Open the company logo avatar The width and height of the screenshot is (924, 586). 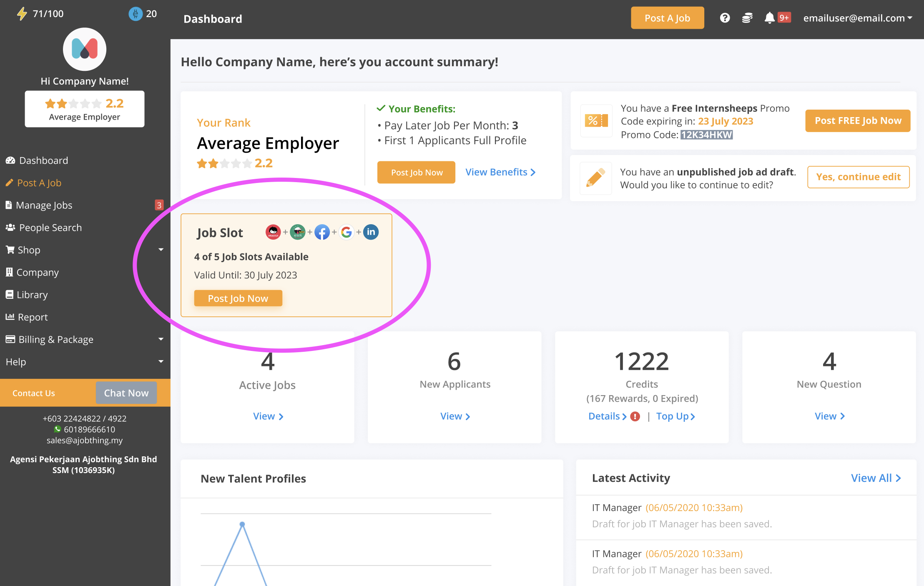[85, 49]
